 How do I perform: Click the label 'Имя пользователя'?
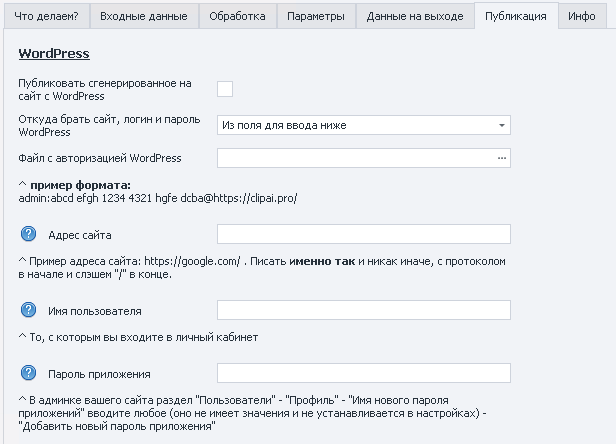(95, 311)
